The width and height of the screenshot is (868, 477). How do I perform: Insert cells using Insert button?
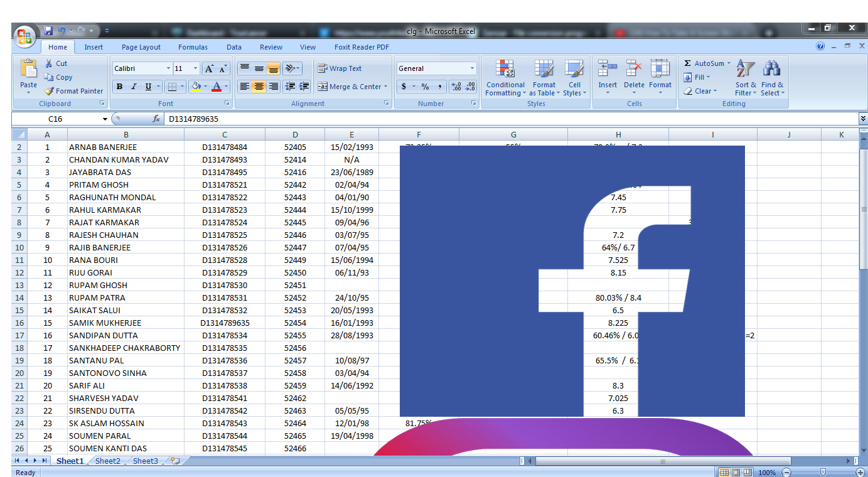[x=607, y=78]
